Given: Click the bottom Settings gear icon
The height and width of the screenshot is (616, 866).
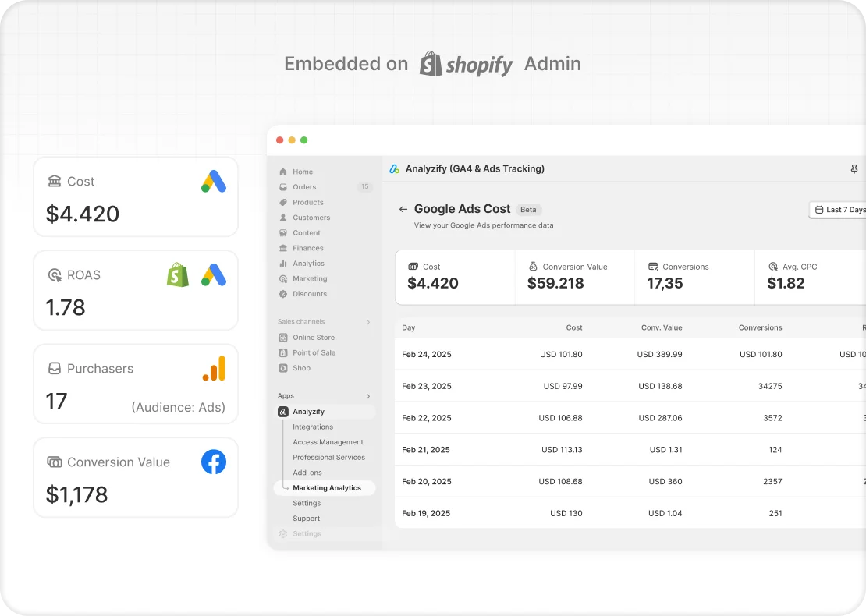Looking at the screenshot, I should (282, 534).
